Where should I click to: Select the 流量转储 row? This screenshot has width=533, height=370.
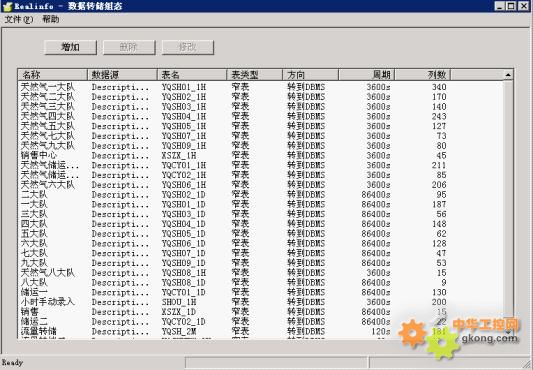click(260, 332)
